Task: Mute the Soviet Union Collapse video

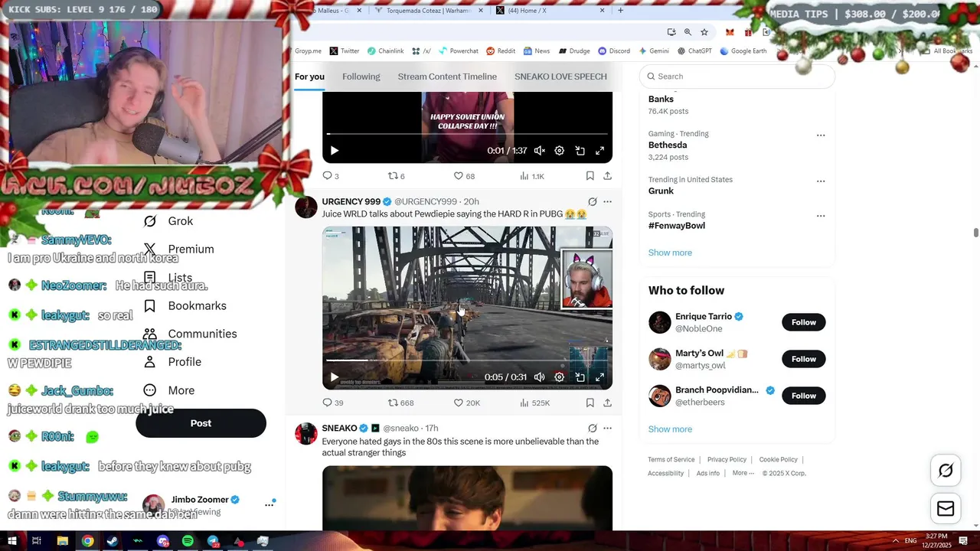Action: point(540,151)
